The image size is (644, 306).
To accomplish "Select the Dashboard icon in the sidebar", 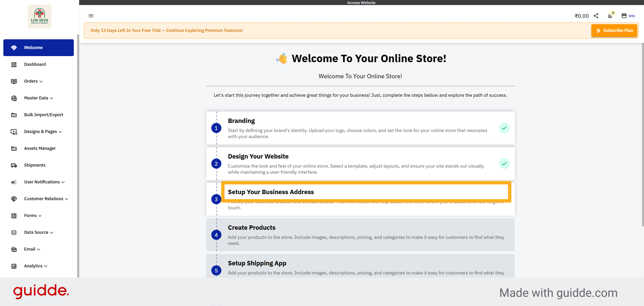I will pyautogui.click(x=14, y=64).
